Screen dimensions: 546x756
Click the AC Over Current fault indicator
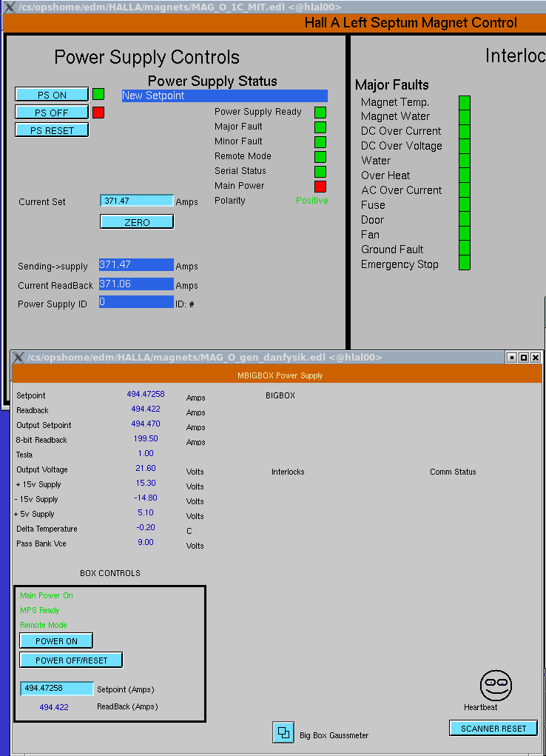pyautogui.click(x=465, y=190)
